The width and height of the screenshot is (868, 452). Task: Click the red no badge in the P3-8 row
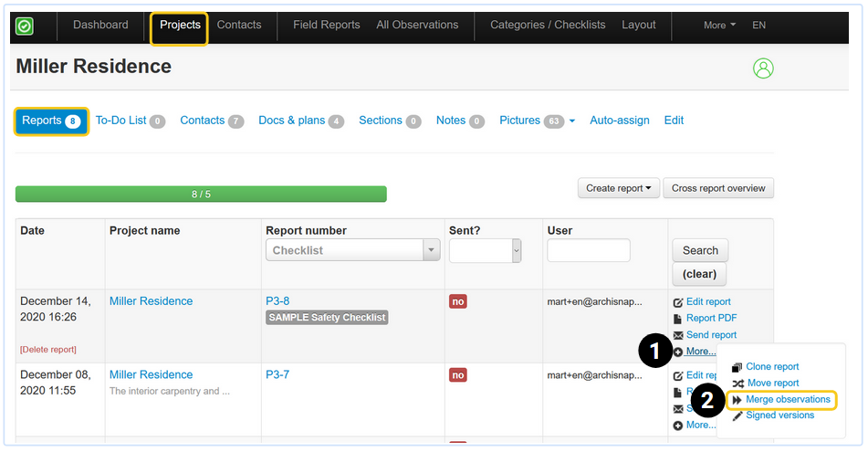(458, 302)
